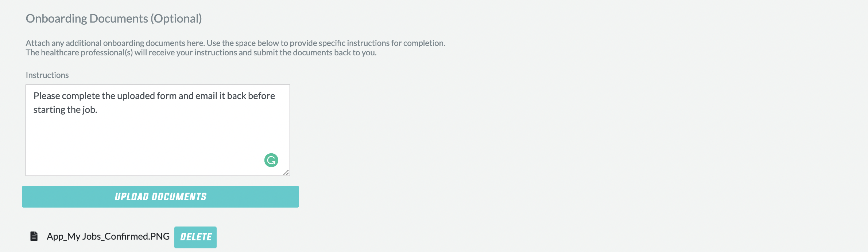Delete the App_My Jobs_Confirmed.PNG attachment
Viewport: 868px width, 252px height.
(x=195, y=237)
